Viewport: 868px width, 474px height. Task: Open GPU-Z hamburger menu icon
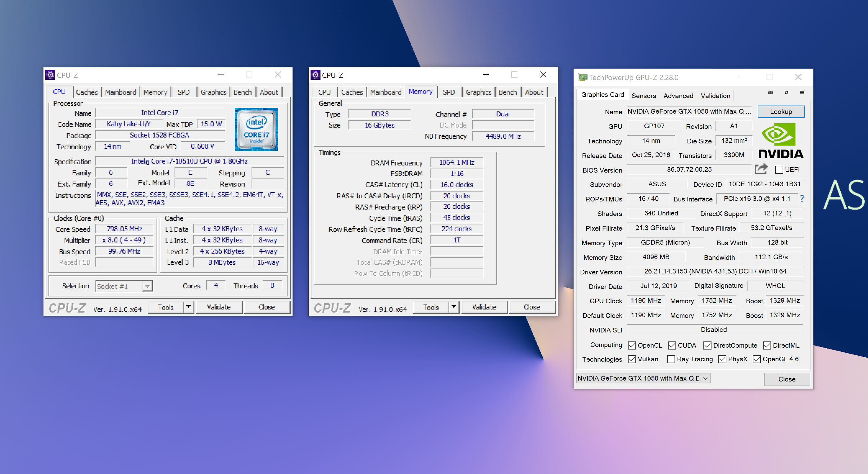click(802, 93)
